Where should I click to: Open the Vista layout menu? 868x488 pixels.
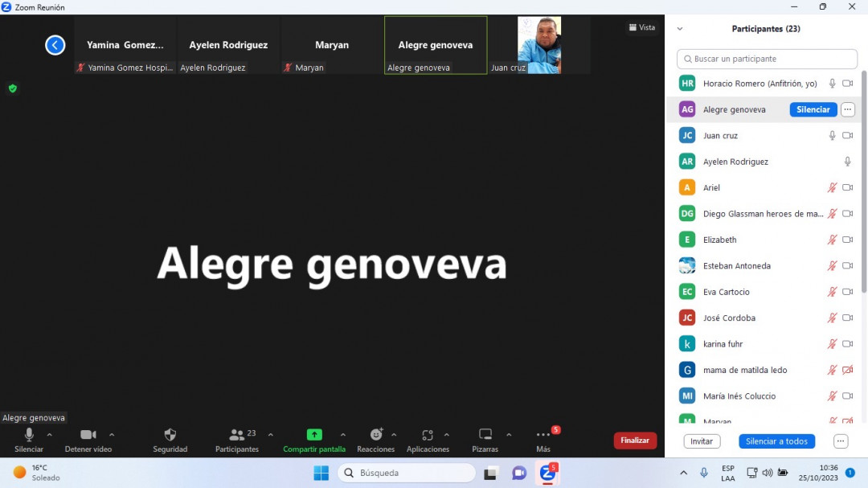pyautogui.click(x=642, y=27)
